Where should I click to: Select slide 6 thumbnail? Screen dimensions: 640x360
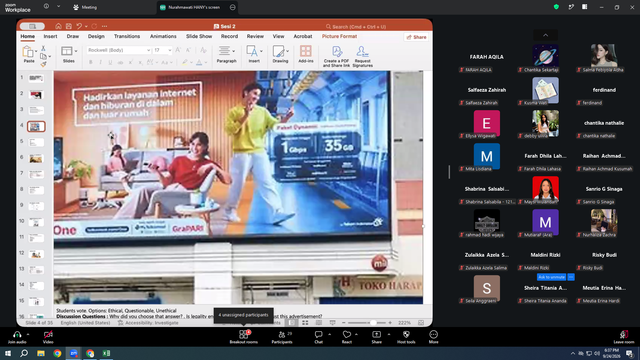pyautogui.click(x=36, y=158)
